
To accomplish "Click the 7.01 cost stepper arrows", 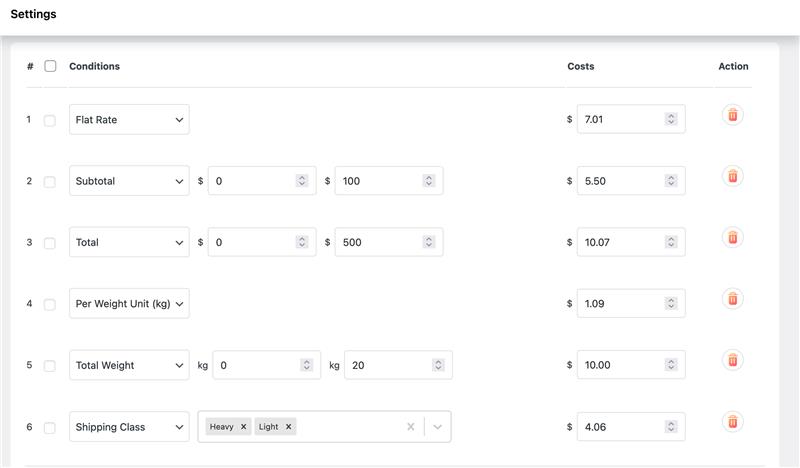I will click(671, 119).
